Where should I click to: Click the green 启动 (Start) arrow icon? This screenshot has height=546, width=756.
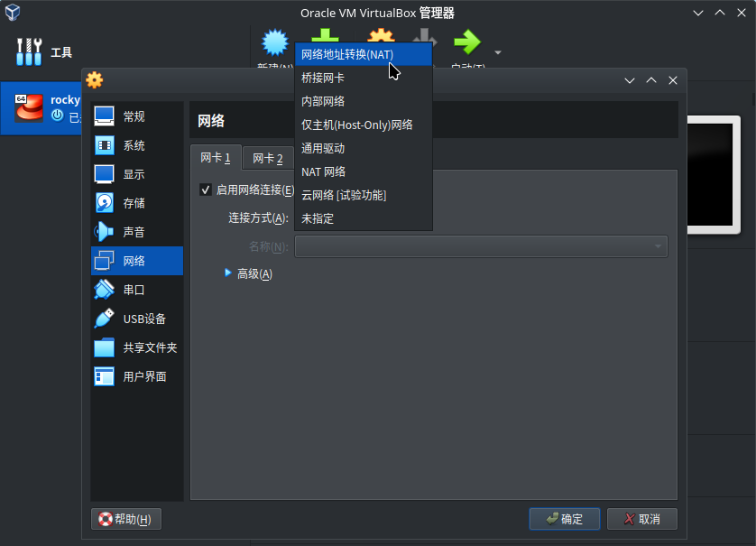click(x=467, y=42)
